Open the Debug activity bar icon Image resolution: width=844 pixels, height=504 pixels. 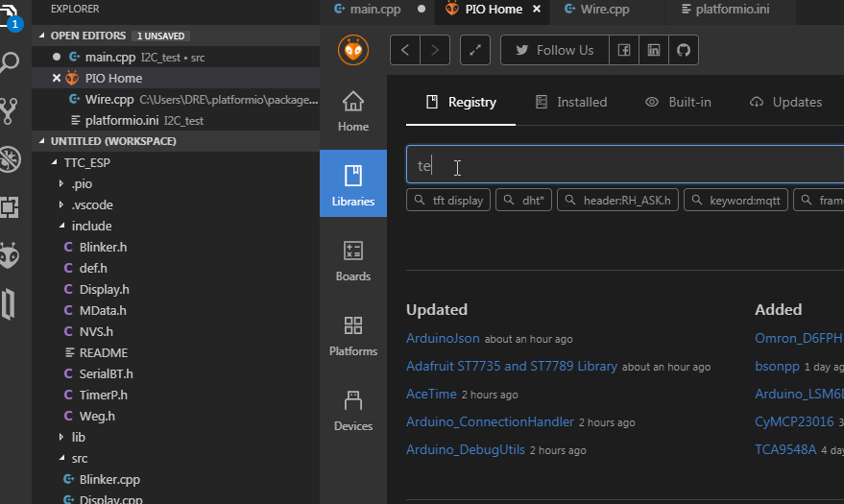pos(10,159)
